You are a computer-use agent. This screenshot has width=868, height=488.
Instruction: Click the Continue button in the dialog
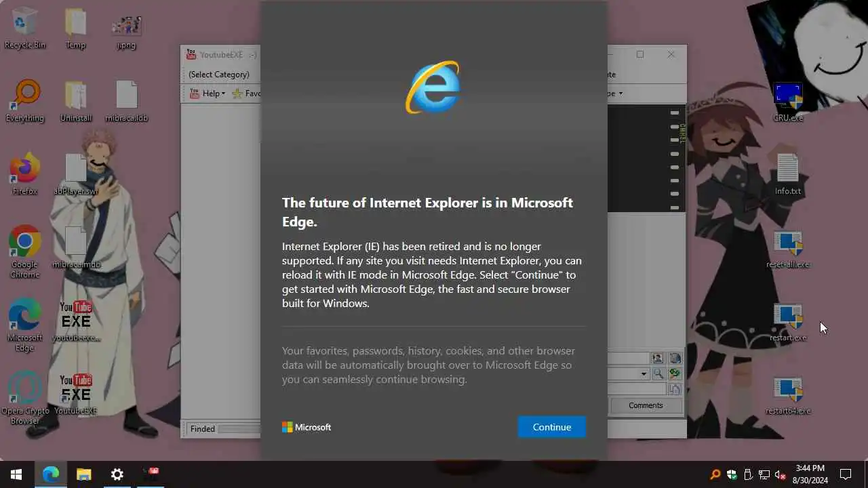(551, 427)
